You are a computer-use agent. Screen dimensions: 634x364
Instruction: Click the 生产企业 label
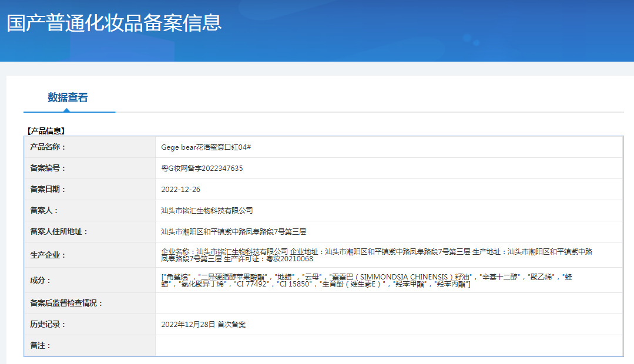(48, 255)
